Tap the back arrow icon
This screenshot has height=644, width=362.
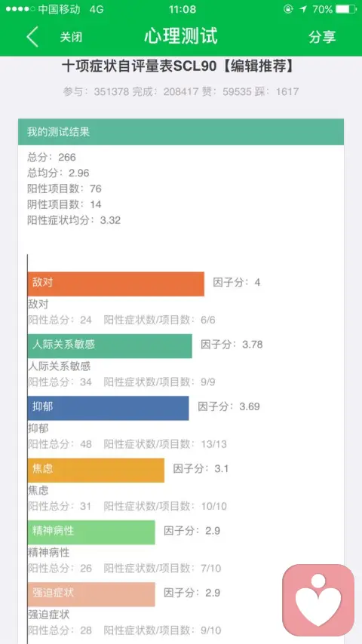click(32, 36)
